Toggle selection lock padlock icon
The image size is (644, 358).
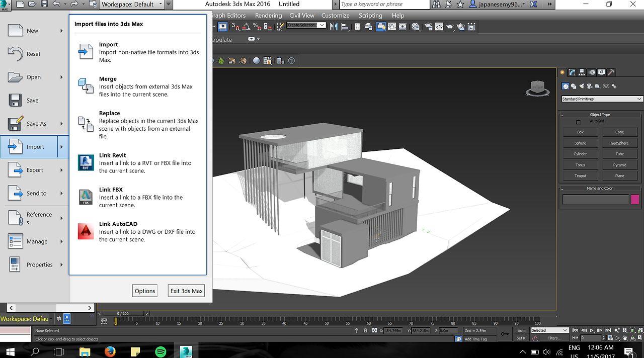coord(365,330)
